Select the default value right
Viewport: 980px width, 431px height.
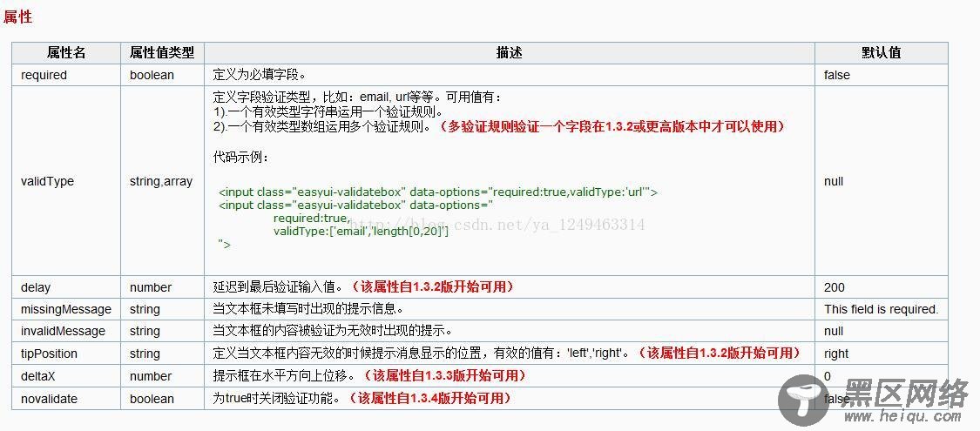[836, 354]
